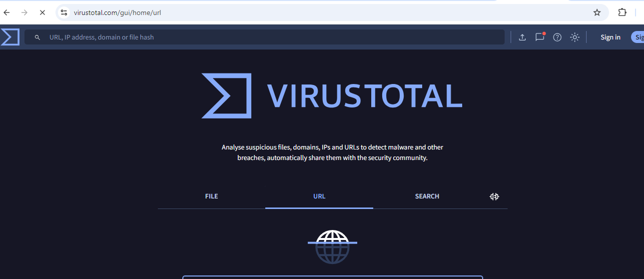Toggle light/dark theme sun icon
The height and width of the screenshot is (279, 644).
tap(575, 37)
